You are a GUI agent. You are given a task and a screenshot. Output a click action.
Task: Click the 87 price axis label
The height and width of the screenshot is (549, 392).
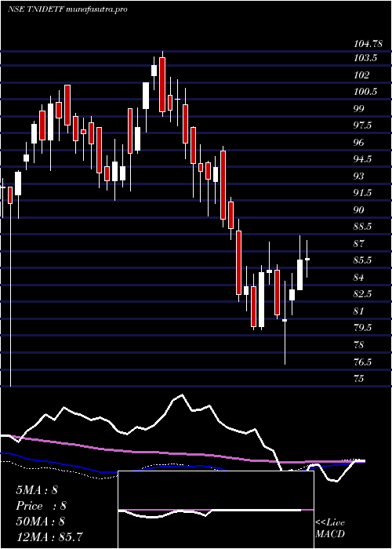click(x=359, y=243)
